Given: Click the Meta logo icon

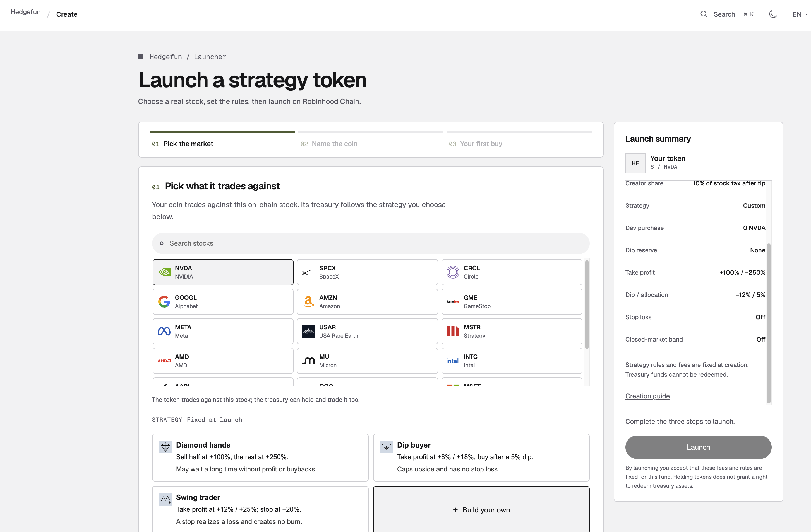Looking at the screenshot, I should [x=164, y=331].
